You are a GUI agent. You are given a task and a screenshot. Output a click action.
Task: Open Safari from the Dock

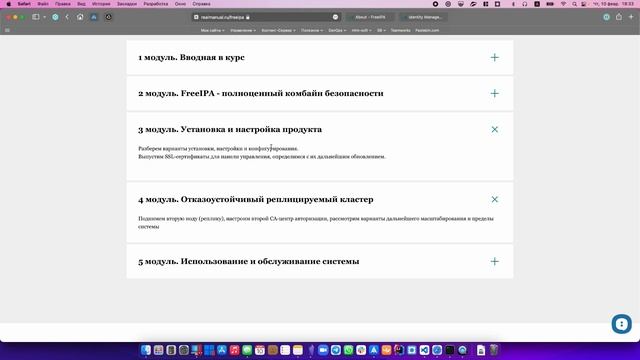coord(437,350)
